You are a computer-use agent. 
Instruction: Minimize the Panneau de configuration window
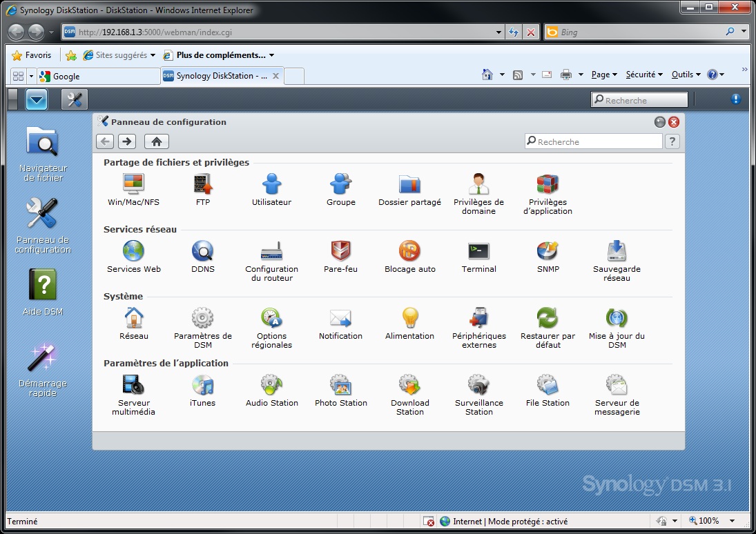(x=660, y=122)
